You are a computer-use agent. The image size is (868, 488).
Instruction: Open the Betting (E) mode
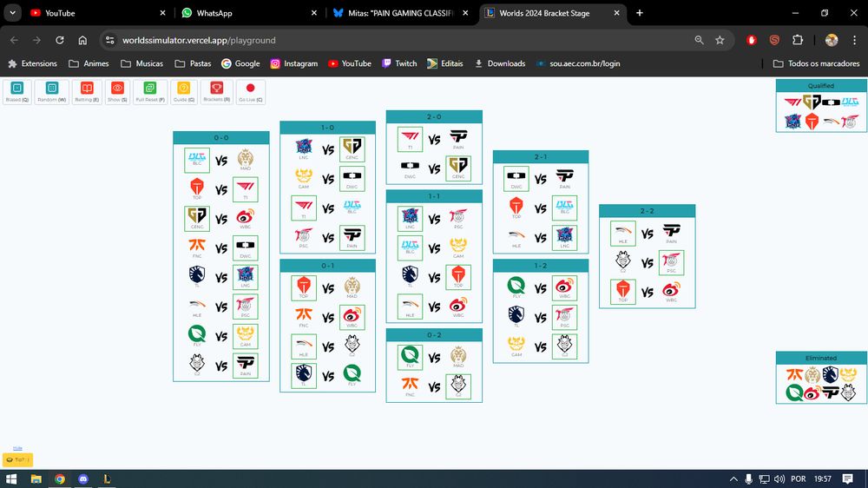87,92
